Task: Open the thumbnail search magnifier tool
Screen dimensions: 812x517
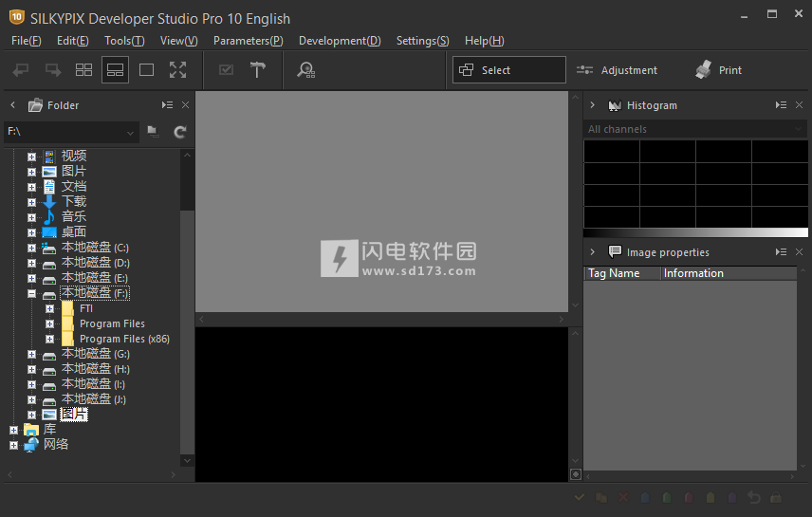Action: coord(306,70)
